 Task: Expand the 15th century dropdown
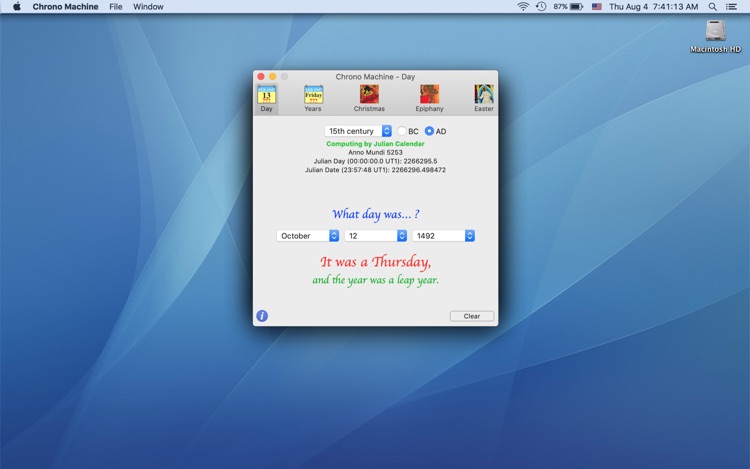point(358,131)
